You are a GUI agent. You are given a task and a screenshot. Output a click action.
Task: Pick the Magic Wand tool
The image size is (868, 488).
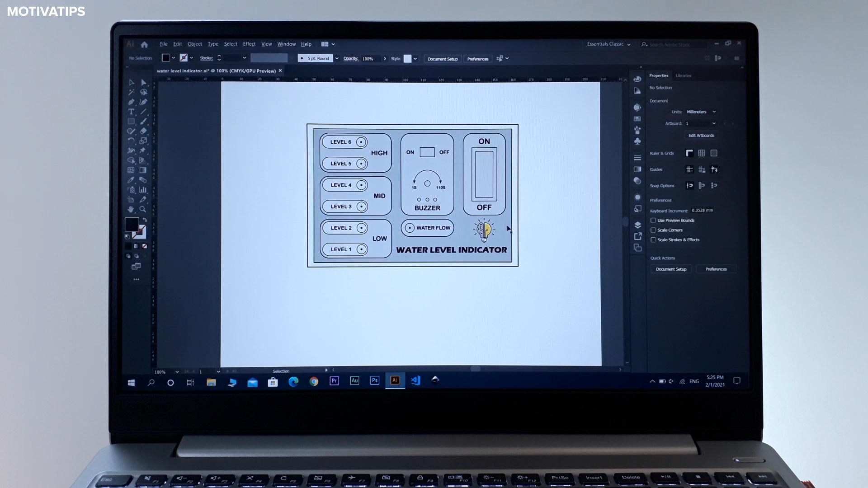(x=131, y=92)
